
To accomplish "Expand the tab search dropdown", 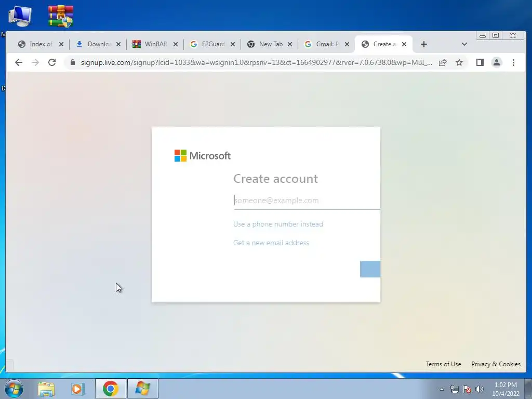I will pyautogui.click(x=464, y=44).
